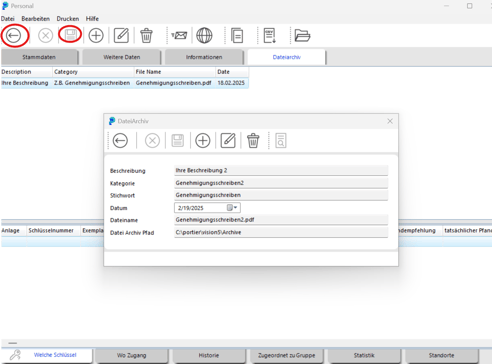Add new entry in DateiArchiv dialog
The width and height of the screenshot is (492, 364).
pos(203,141)
